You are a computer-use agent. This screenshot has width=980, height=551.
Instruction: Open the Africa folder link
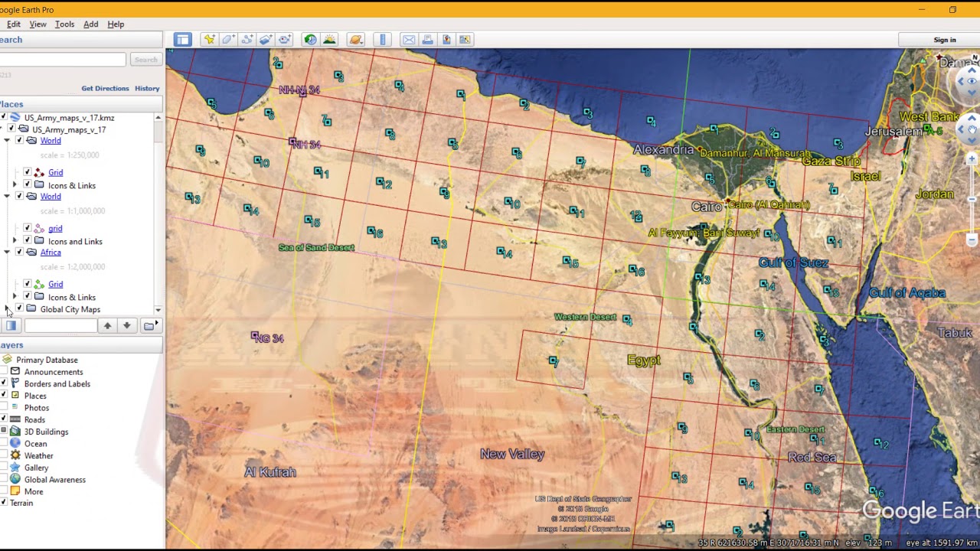pyautogui.click(x=51, y=253)
